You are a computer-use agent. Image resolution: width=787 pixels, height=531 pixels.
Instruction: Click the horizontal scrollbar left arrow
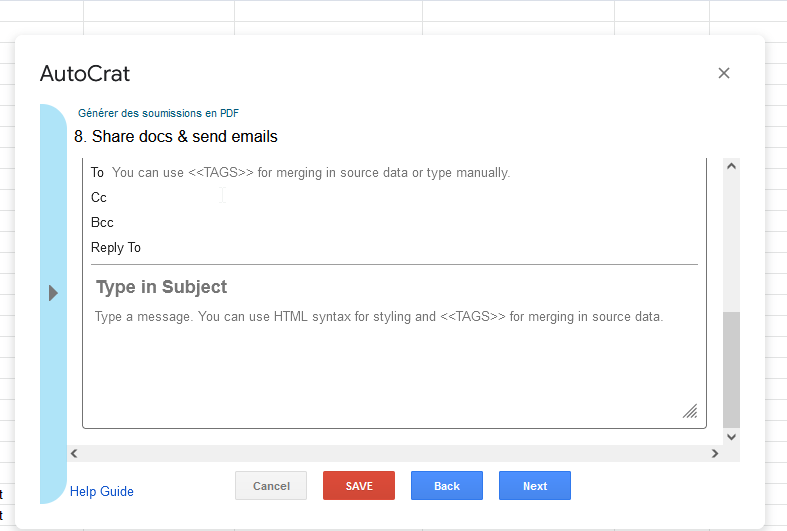[75, 454]
